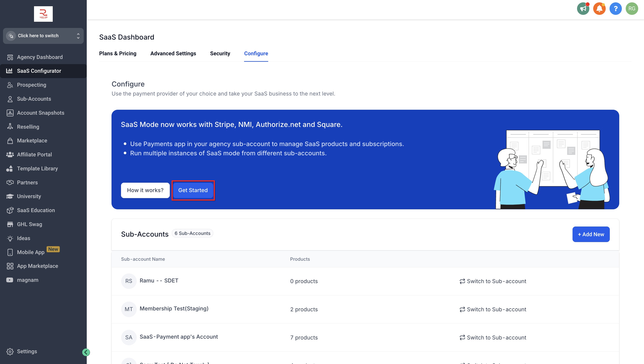The image size is (644, 364).
Task: Select the Security tab
Action: click(220, 54)
